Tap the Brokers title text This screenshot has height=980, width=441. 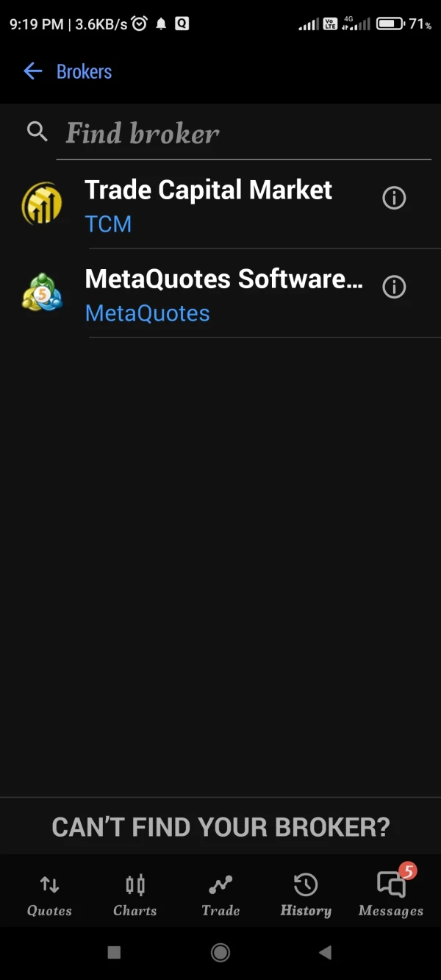pyautogui.click(x=84, y=71)
